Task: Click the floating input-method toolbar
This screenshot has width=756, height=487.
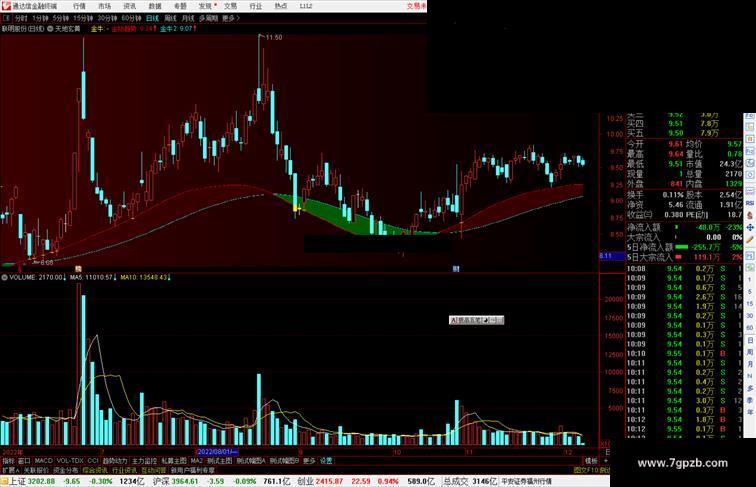Action: tap(476, 320)
